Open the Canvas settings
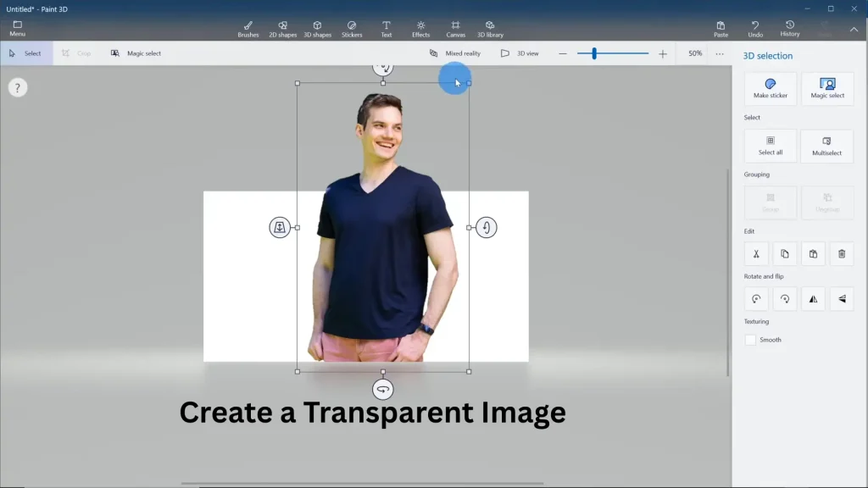868x488 pixels. [455, 28]
